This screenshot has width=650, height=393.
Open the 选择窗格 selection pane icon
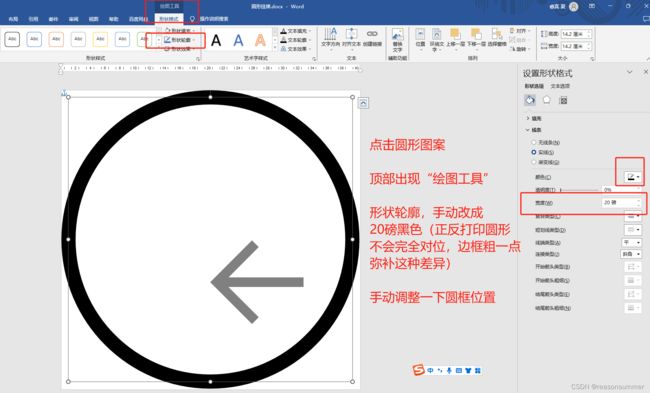[497, 38]
